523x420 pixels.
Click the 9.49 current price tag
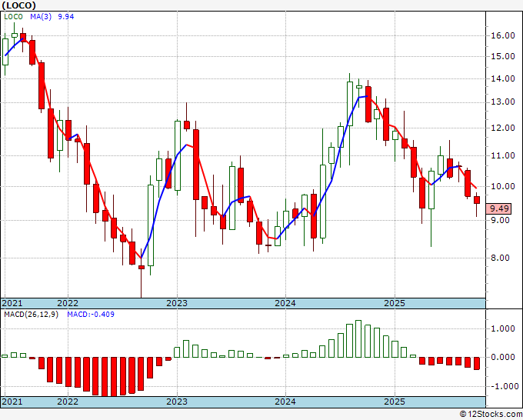(499, 208)
